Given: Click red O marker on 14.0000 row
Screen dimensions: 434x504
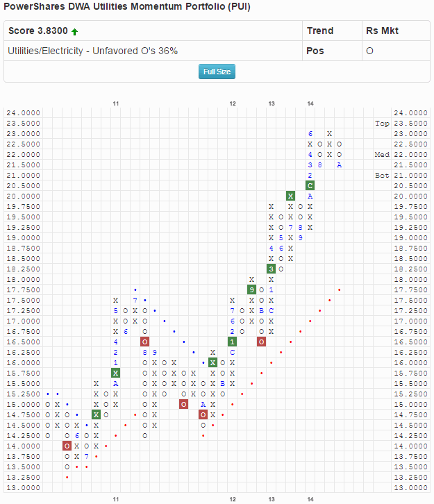Looking at the screenshot, I should coord(67,446).
